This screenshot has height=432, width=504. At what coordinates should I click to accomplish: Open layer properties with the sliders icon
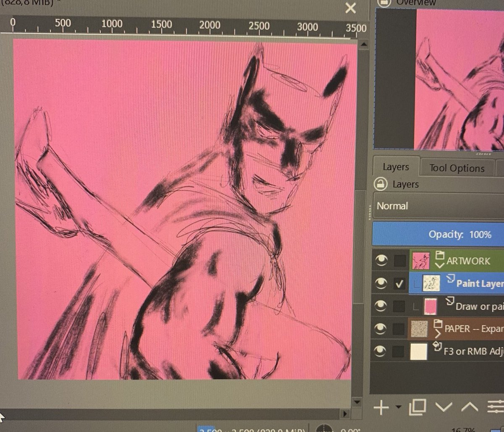(496, 407)
